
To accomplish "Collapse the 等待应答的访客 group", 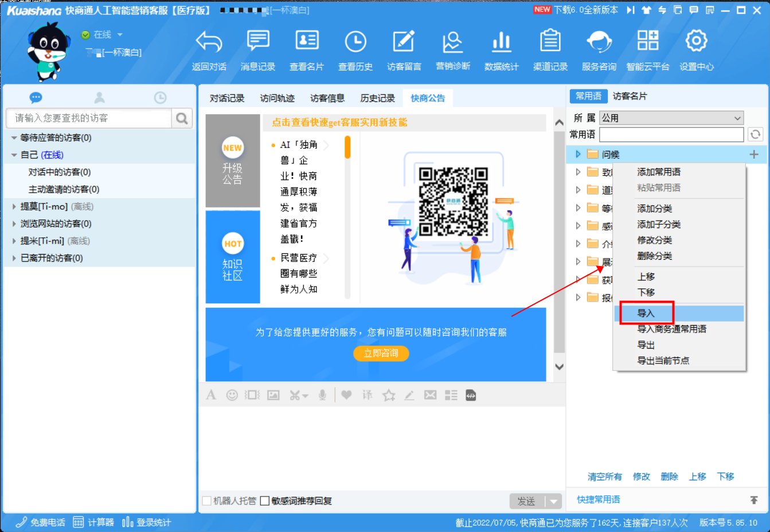I will tap(14, 138).
